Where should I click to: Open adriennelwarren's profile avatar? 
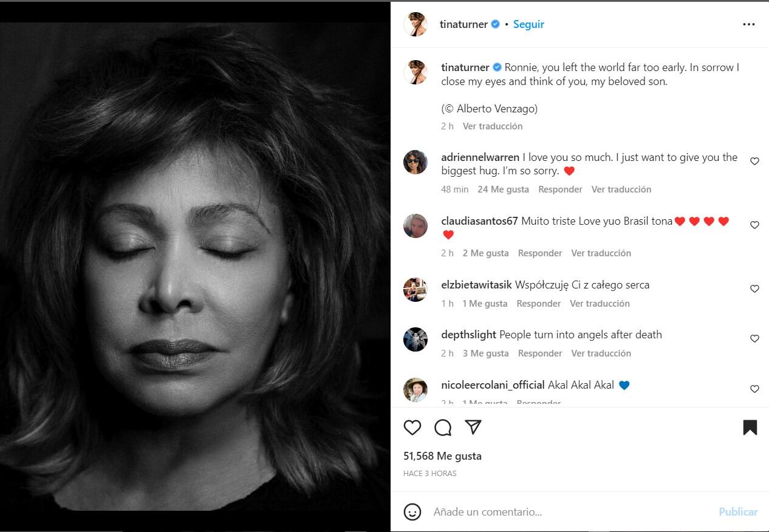coord(415,162)
